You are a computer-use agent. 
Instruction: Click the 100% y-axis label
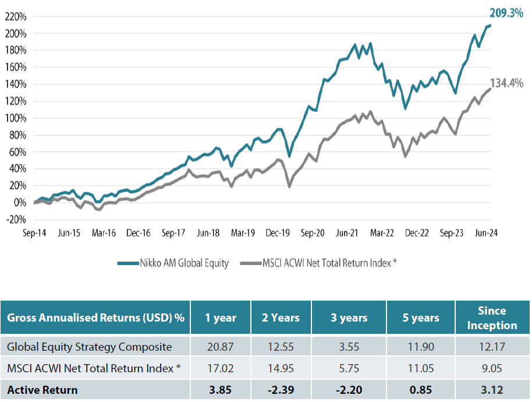click(x=16, y=118)
